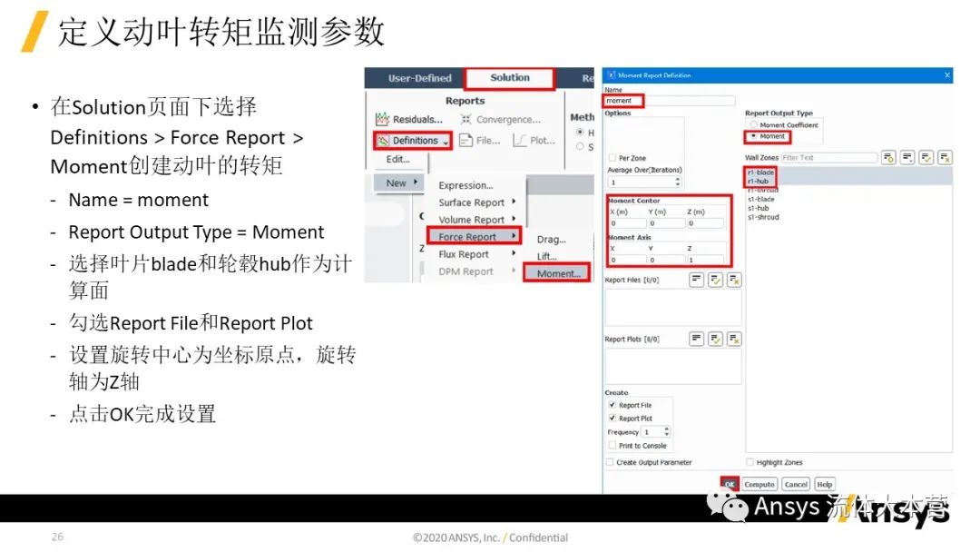The image size is (980, 552).
Task: Click the Help button
Action: click(x=824, y=484)
